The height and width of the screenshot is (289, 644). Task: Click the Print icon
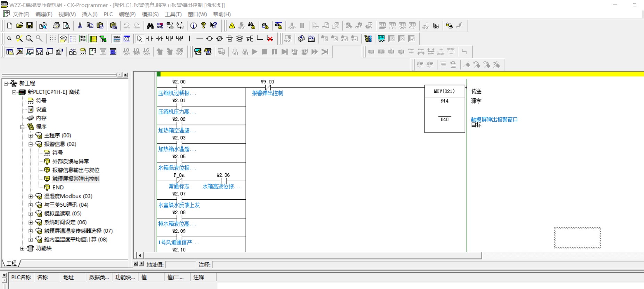[56, 25]
